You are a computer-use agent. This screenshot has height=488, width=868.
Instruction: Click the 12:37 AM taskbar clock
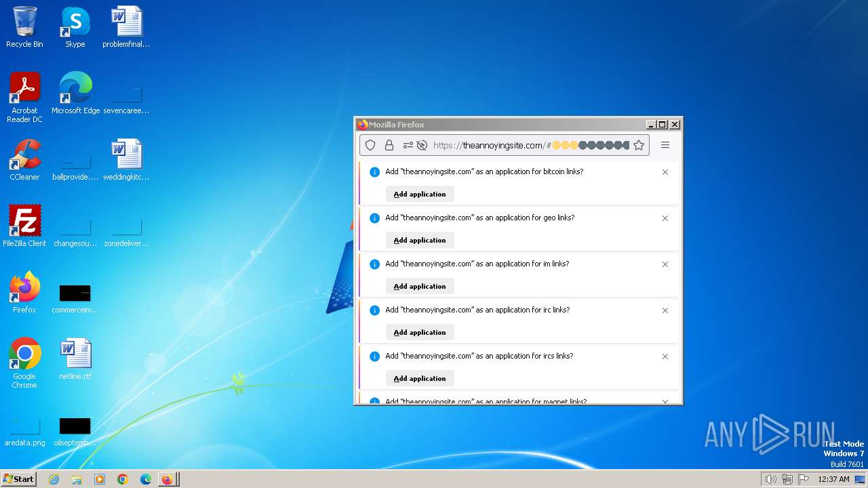[833, 479]
